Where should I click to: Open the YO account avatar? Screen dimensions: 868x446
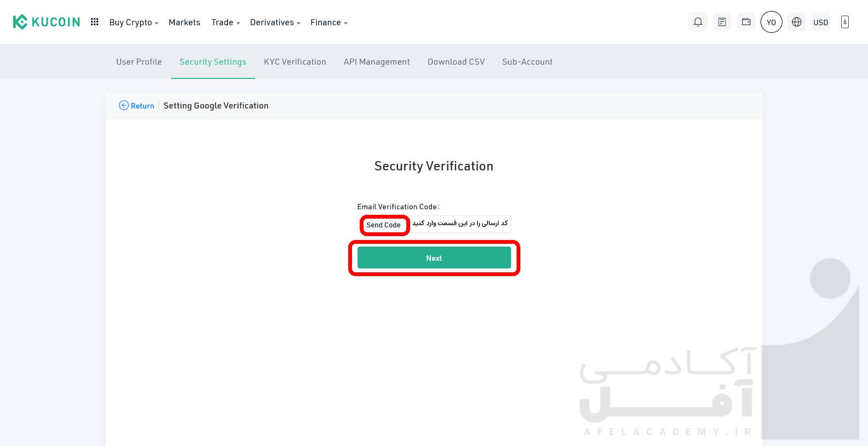(x=771, y=22)
